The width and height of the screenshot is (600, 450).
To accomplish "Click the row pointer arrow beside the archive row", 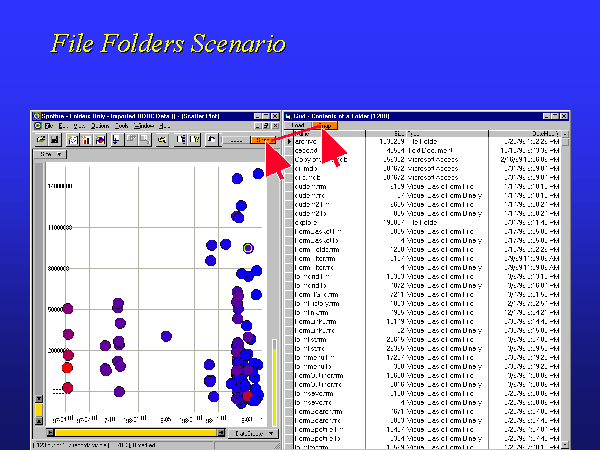I will [x=289, y=141].
